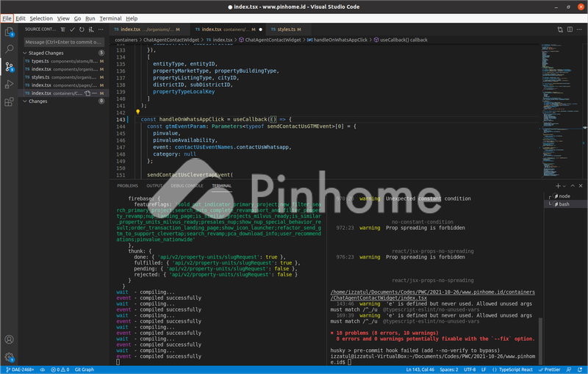Open the Extensions view
The image size is (588, 374).
click(10, 101)
